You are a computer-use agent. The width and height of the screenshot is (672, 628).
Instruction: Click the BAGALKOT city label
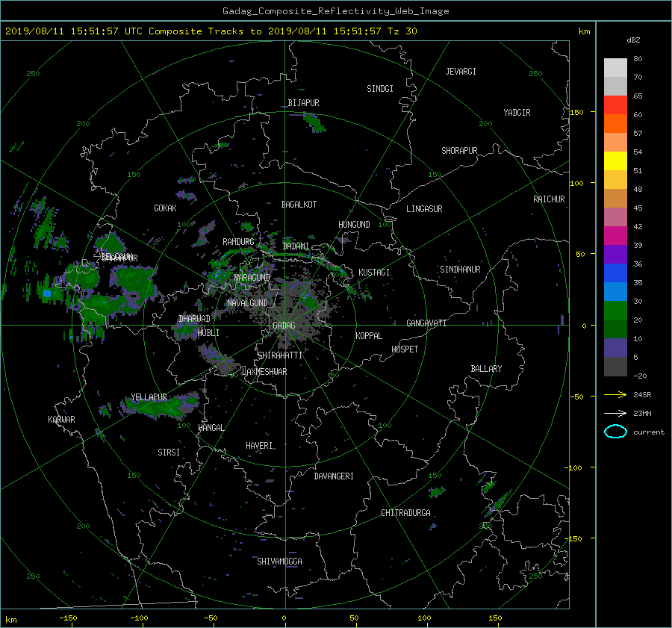(x=299, y=205)
